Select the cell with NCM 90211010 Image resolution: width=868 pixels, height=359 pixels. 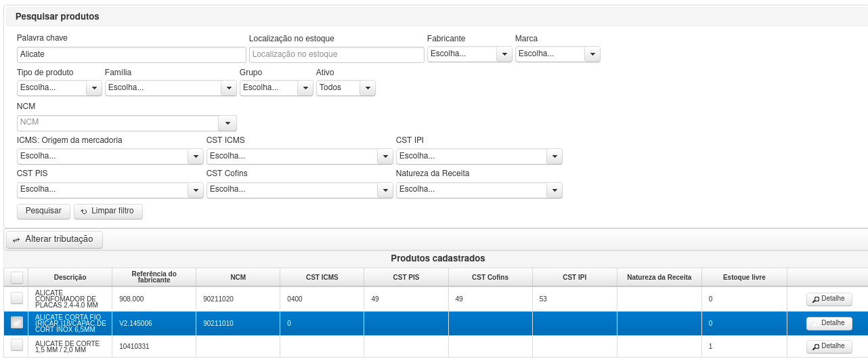(238, 323)
